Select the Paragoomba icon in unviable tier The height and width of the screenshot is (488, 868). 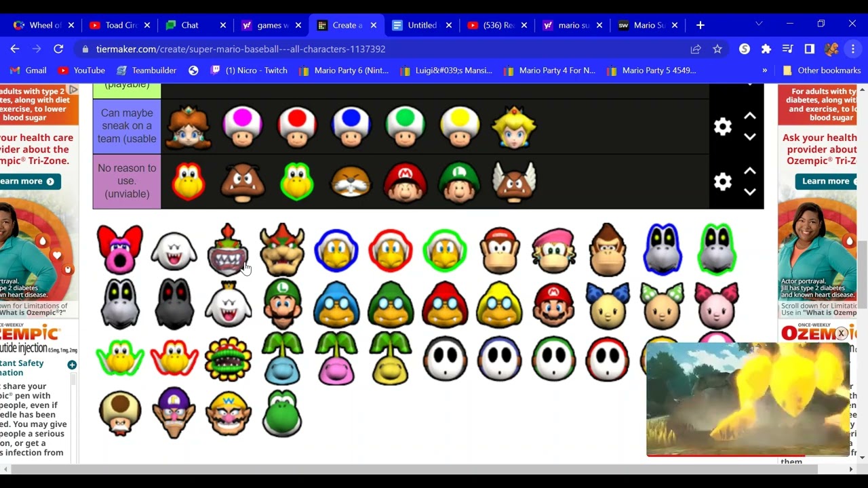tap(513, 182)
